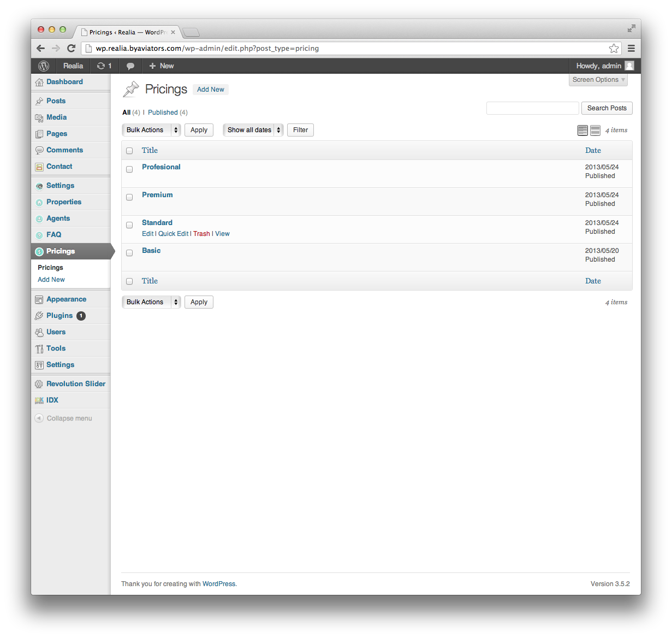
Task: Click the Pages sidebar icon
Action: [x=39, y=134]
